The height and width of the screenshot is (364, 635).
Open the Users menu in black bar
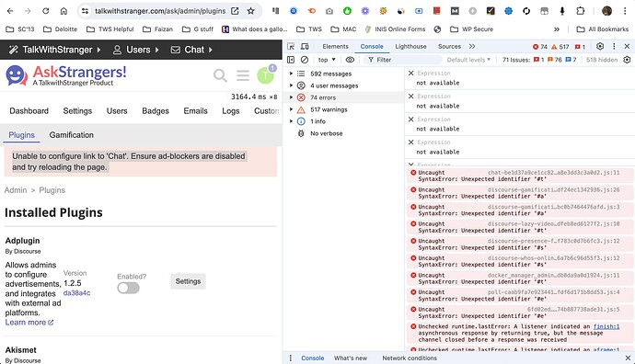tap(135, 50)
